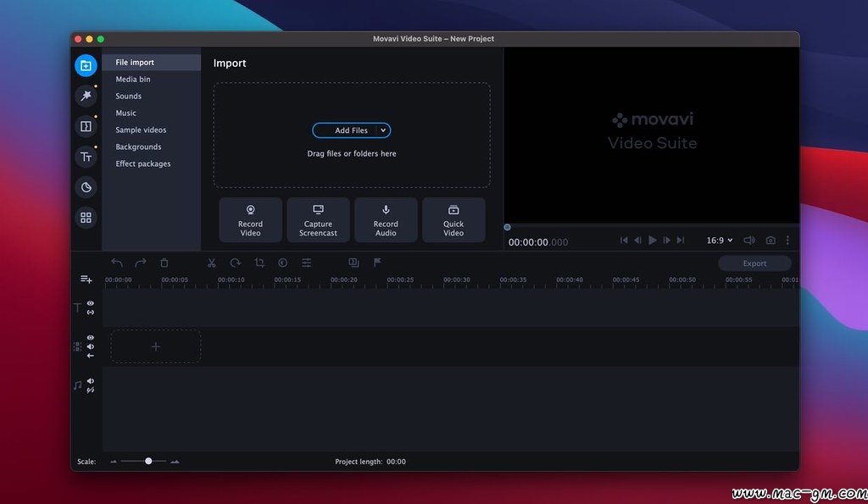868x504 pixels.
Task: Open Clip properties sliders
Action: pos(306,263)
